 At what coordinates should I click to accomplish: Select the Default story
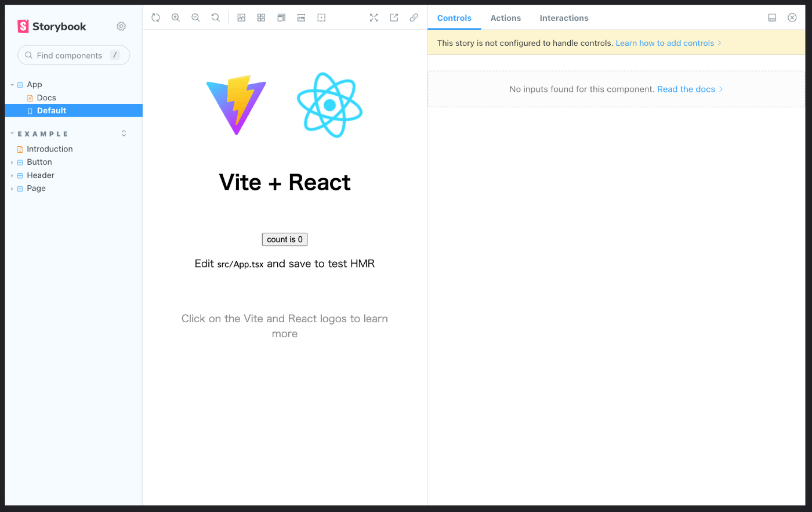click(74, 110)
